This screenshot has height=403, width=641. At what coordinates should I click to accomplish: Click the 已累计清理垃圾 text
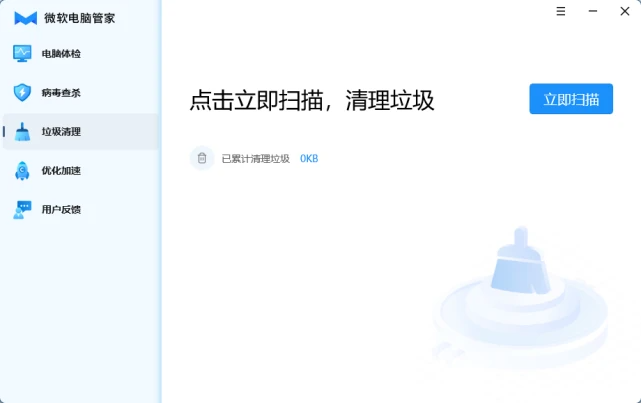tap(256, 159)
